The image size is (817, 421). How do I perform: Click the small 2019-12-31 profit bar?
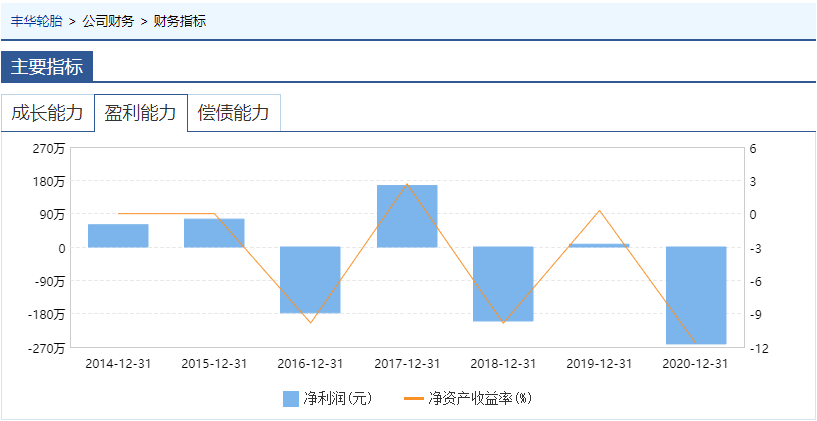point(599,245)
